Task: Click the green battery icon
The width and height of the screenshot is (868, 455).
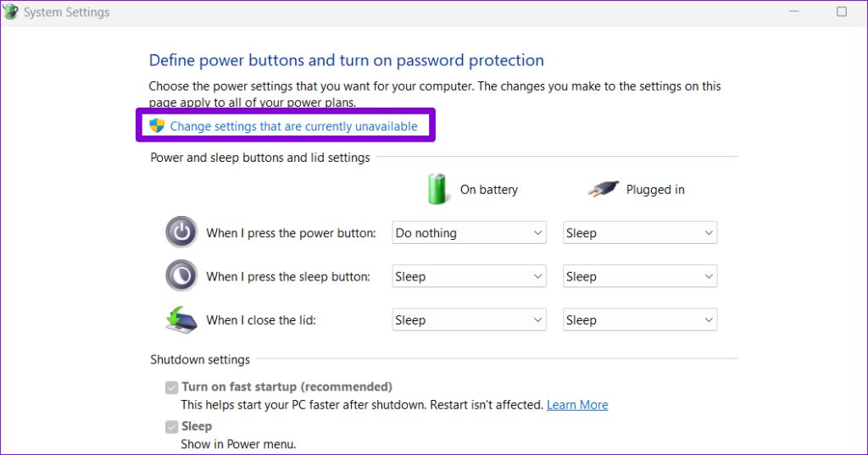Action: pos(437,189)
